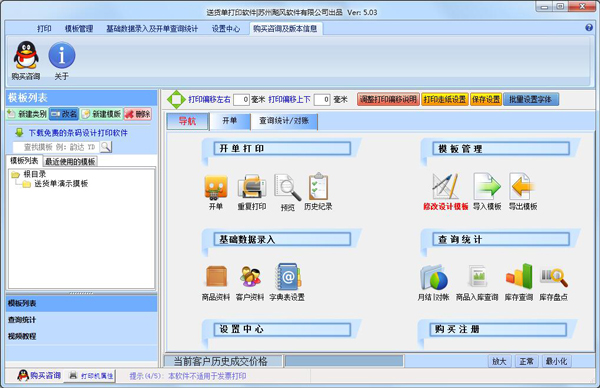Select 模板列表 in the bottom-left panel
600x388 pixels.
[x=81, y=303]
